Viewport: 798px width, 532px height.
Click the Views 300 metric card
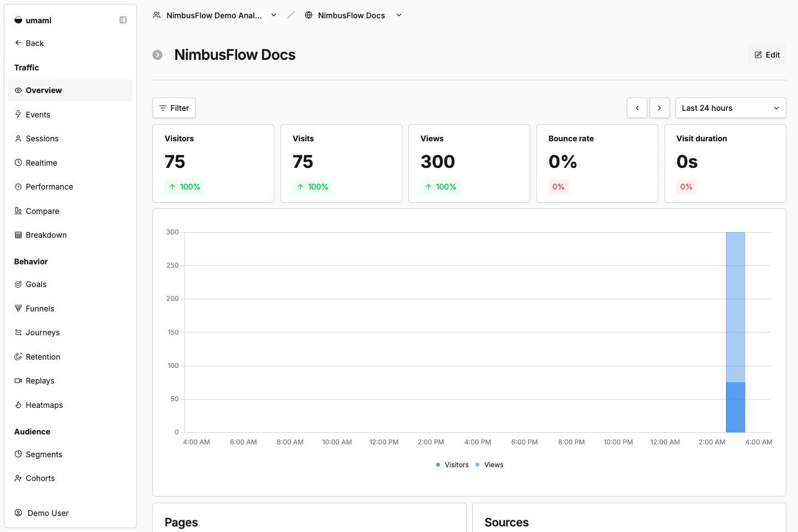pos(469,163)
